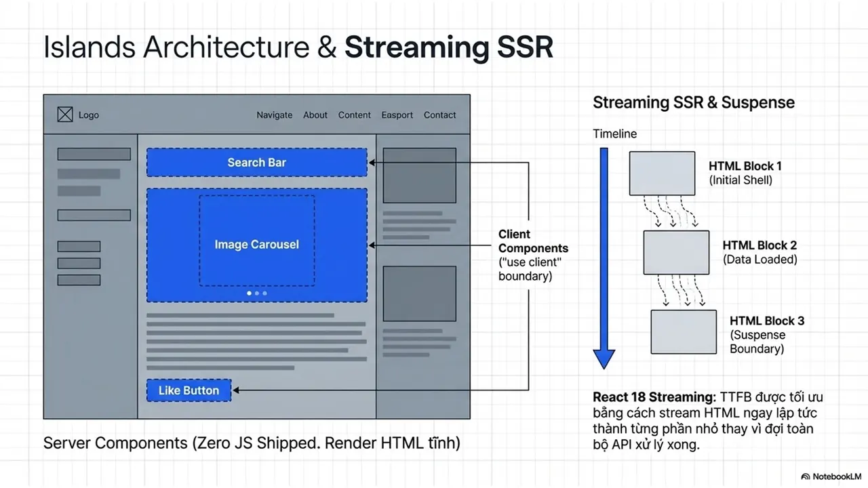The image size is (868, 488).
Task: Click the Like Button
Action: [189, 390]
